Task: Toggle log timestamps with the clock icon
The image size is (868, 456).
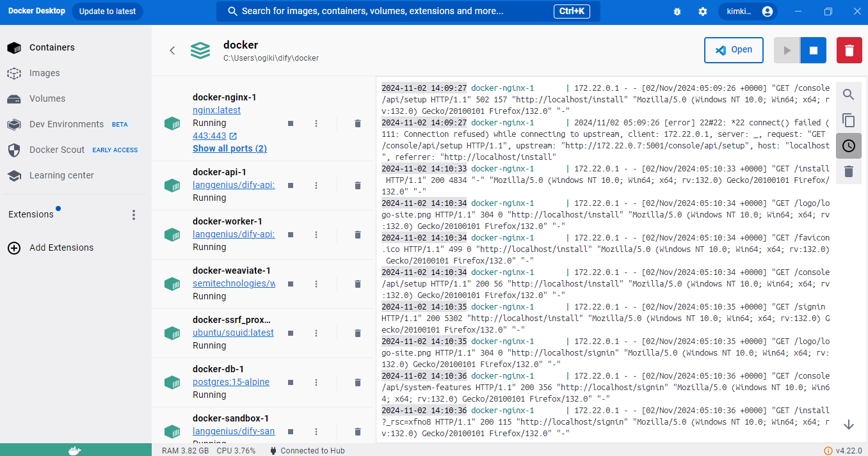Action: [x=848, y=145]
